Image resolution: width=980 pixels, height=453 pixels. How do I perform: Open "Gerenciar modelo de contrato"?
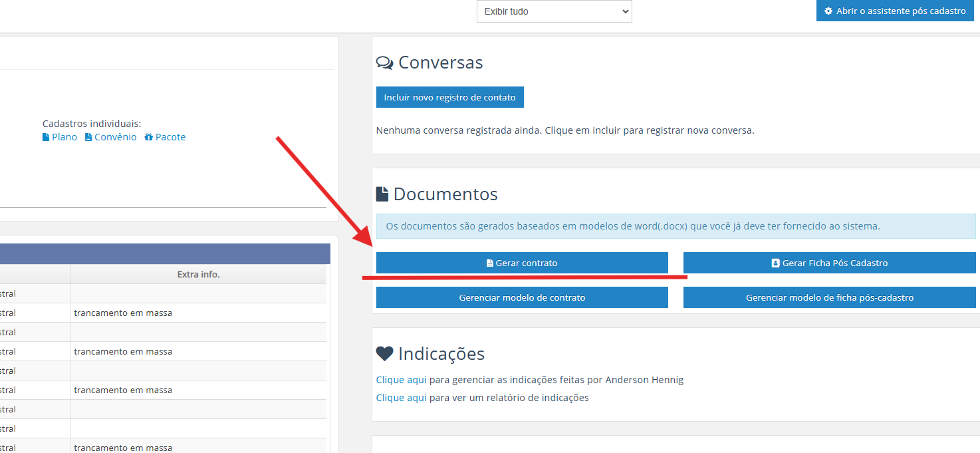pos(522,297)
